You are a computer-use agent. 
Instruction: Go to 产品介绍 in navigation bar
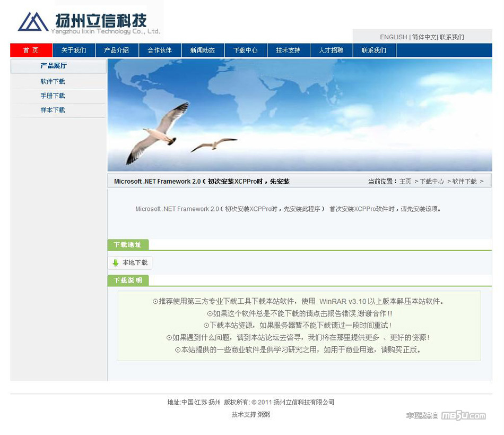pyautogui.click(x=117, y=50)
